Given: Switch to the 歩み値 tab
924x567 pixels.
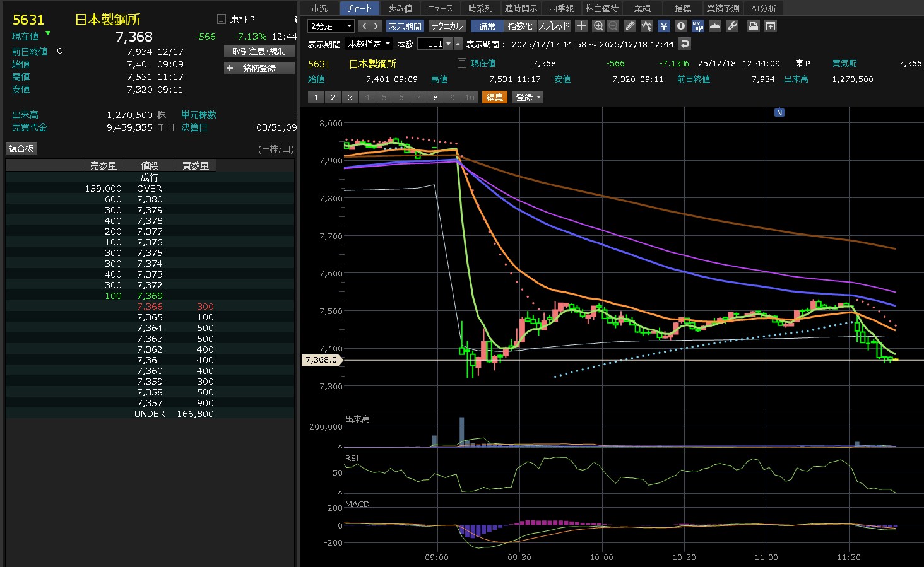Looking at the screenshot, I should 400,8.
